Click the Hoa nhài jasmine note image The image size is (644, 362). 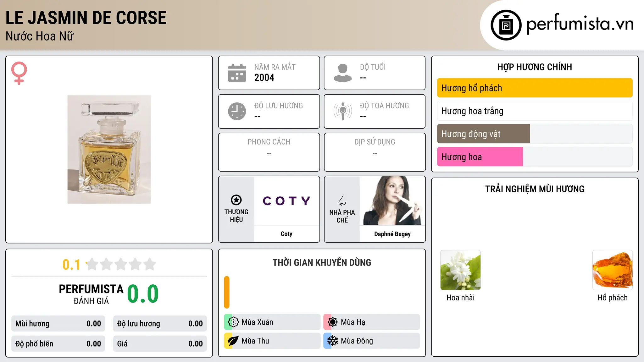(460, 270)
